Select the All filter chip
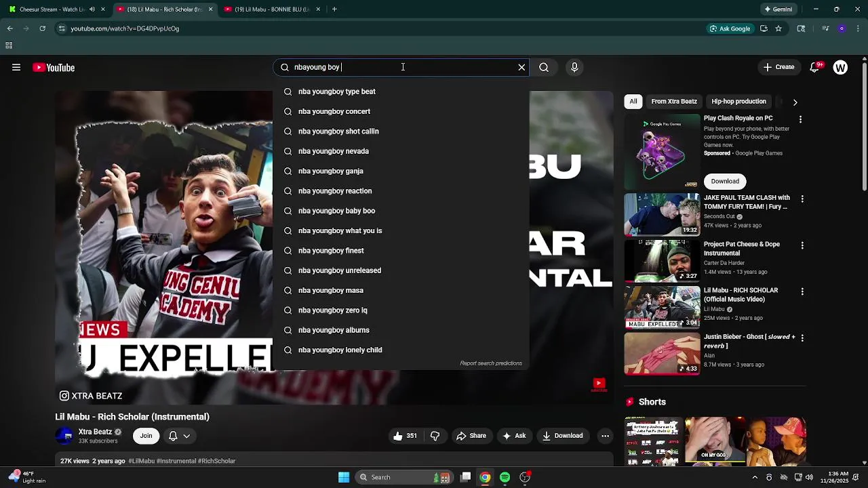The image size is (868, 488). click(x=633, y=102)
